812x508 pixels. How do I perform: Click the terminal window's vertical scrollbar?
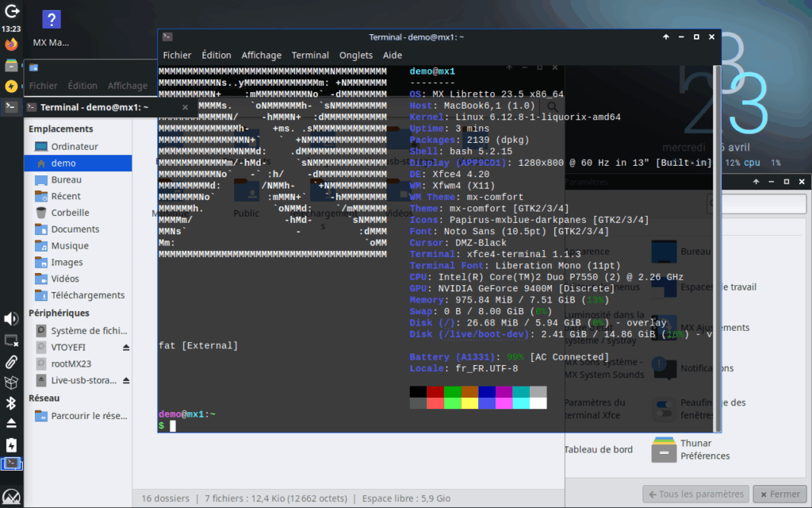tap(717, 248)
